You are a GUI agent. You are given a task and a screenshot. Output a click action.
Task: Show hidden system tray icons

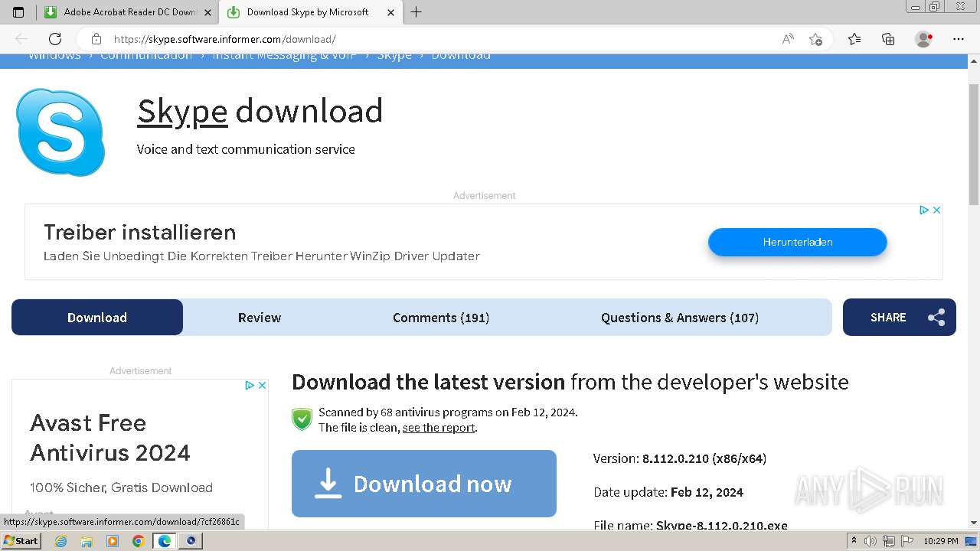[x=854, y=541]
